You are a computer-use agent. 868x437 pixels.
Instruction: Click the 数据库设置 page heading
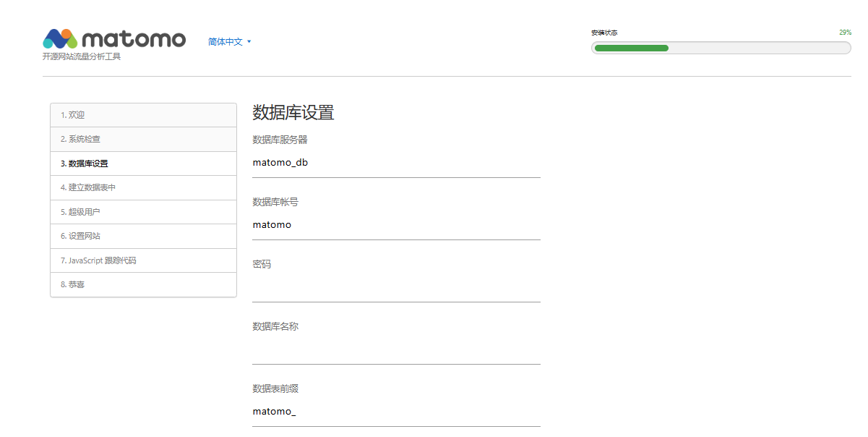click(x=292, y=113)
